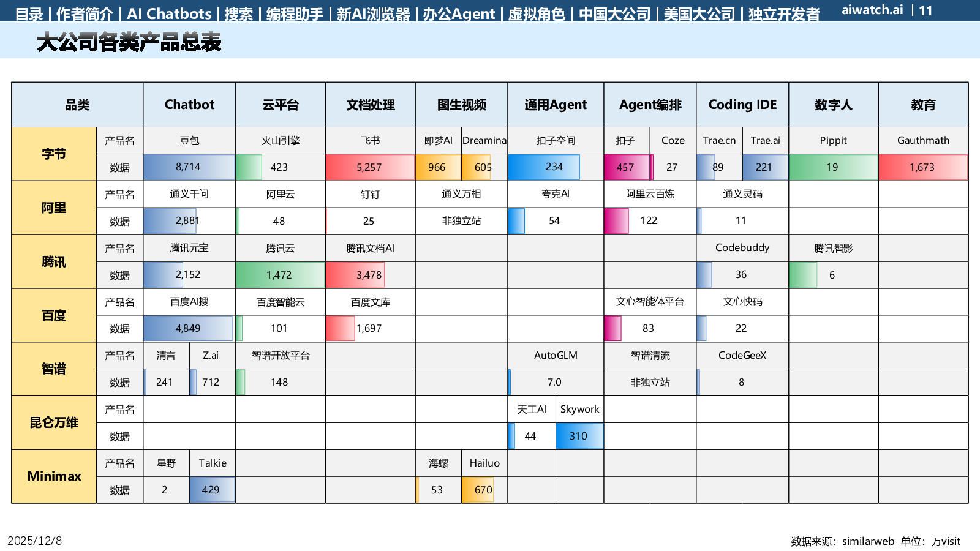Open the 中国大公司 navigation item
Screen dimensions: 980x551
[x=614, y=13]
